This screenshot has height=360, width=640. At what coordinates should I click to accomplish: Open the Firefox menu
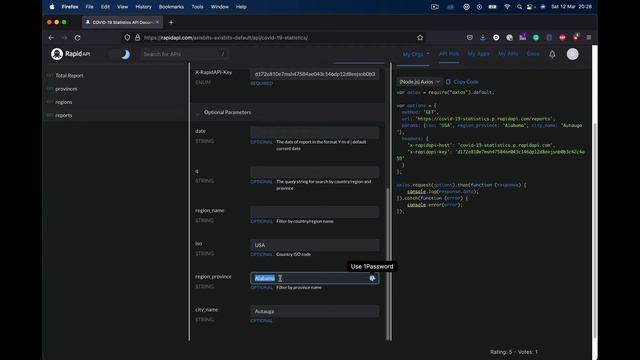click(x=70, y=7)
